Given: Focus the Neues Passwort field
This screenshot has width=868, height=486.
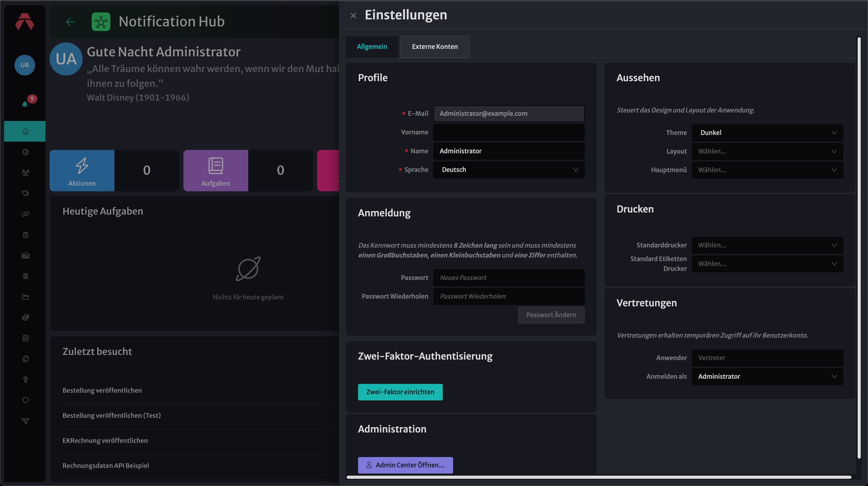Looking at the screenshot, I should [x=509, y=278].
